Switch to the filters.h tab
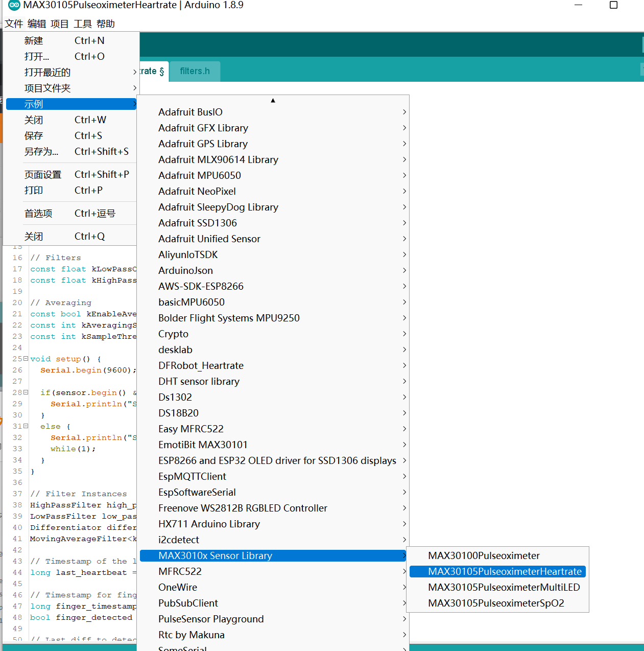 [195, 71]
